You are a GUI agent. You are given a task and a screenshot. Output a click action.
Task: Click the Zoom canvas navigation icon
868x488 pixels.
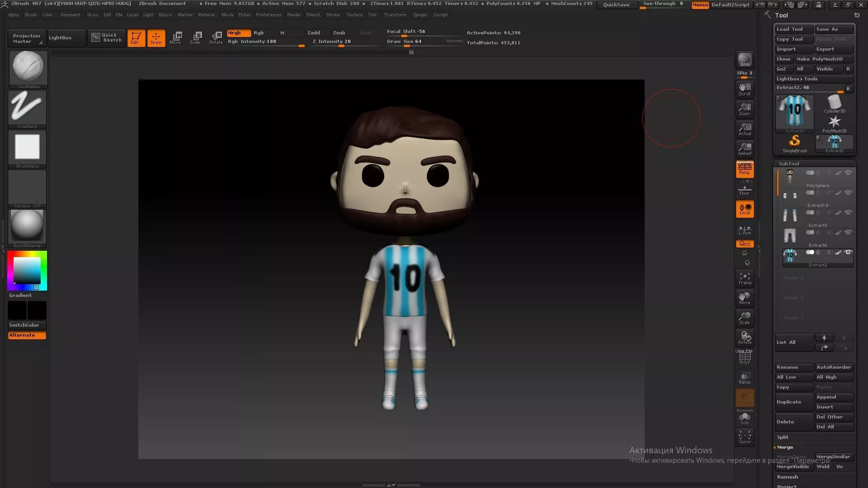point(745,109)
